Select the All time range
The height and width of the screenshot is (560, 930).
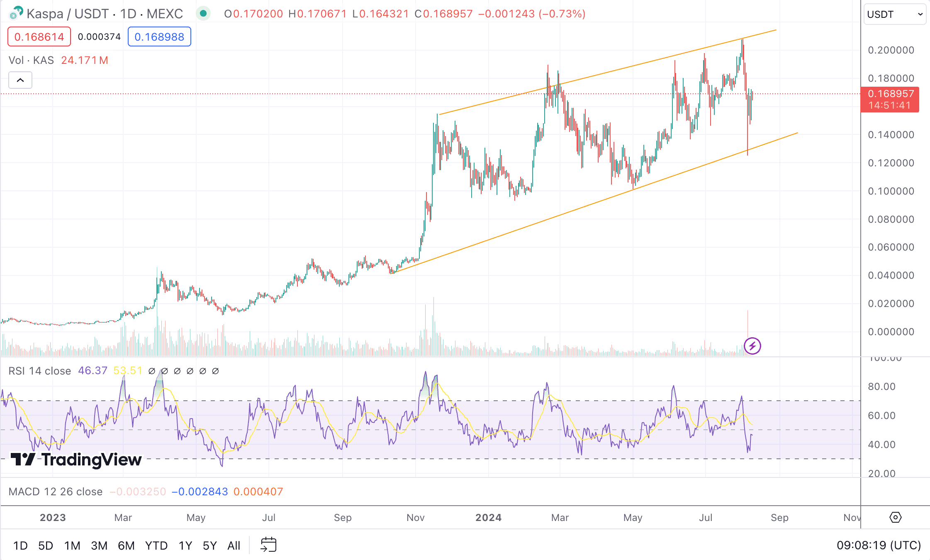click(x=234, y=545)
